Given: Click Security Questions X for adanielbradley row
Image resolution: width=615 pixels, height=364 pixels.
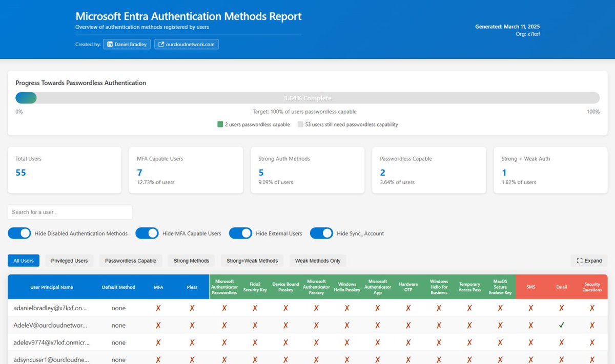Looking at the screenshot, I should click(x=592, y=308).
